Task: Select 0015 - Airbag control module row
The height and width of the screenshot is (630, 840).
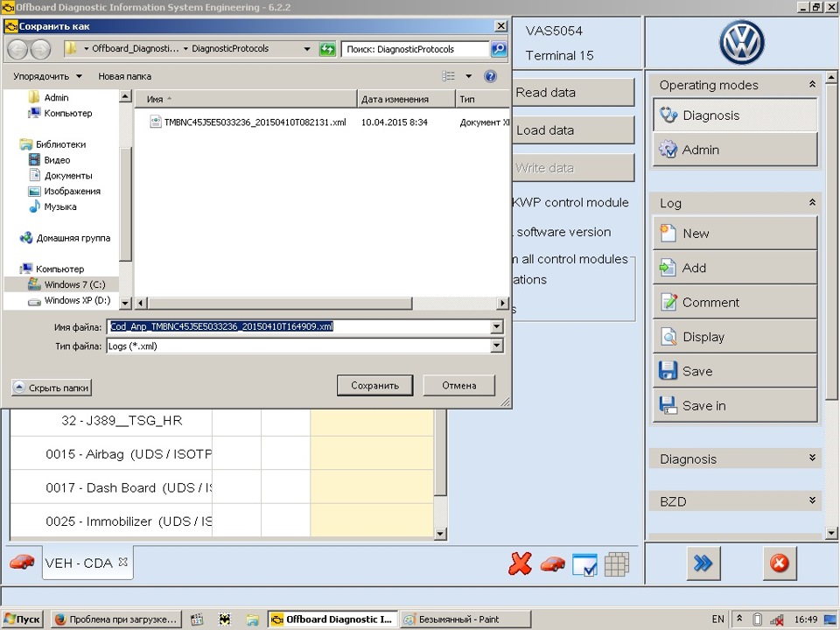Action: click(x=111, y=454)
